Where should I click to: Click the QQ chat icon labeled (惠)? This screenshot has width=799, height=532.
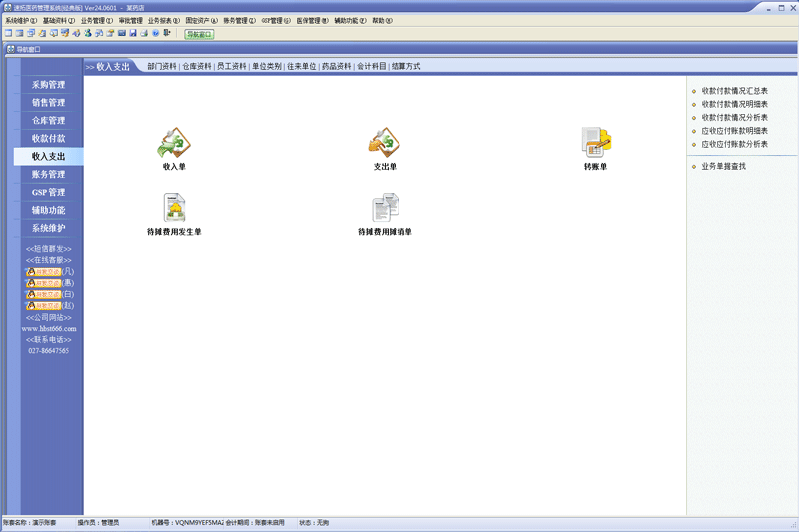coord(44,283)
